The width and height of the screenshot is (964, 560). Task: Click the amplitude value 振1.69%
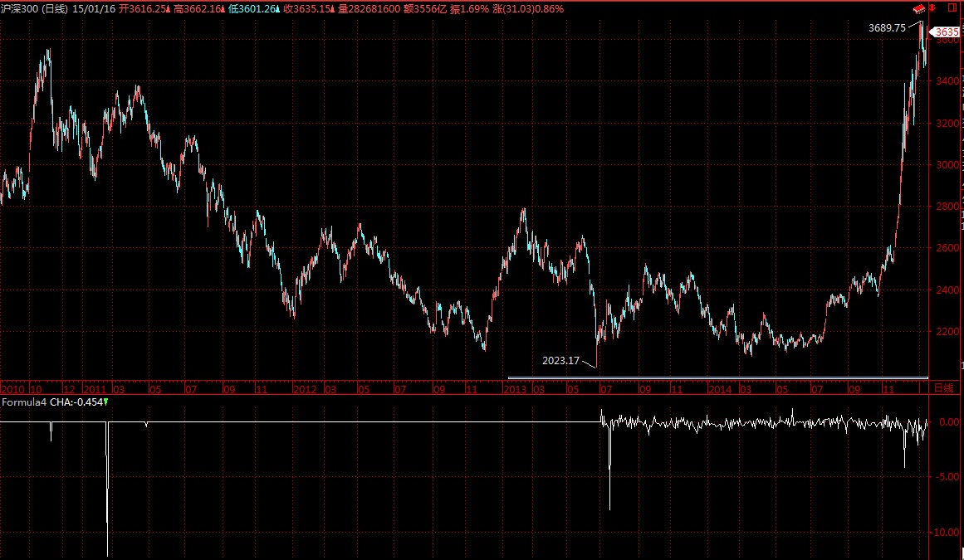coord(469,8)
